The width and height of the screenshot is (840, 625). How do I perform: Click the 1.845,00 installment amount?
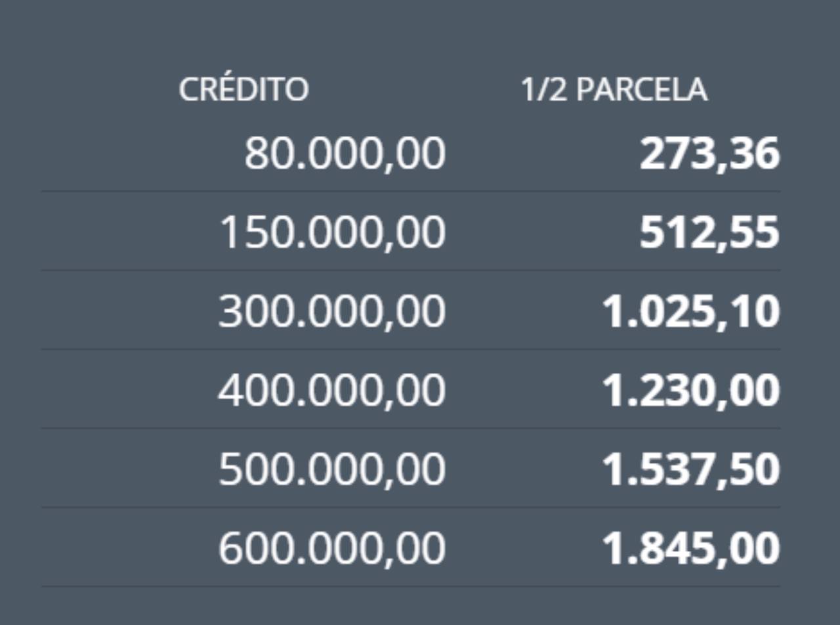[691, 548]
